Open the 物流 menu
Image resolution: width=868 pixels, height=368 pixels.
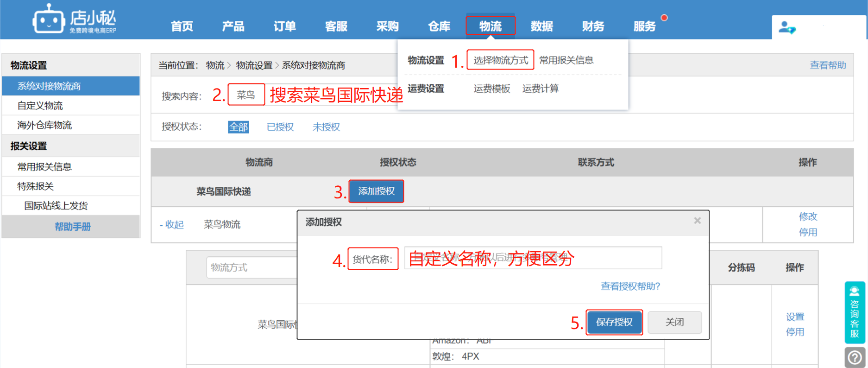[x=491, y=26]
